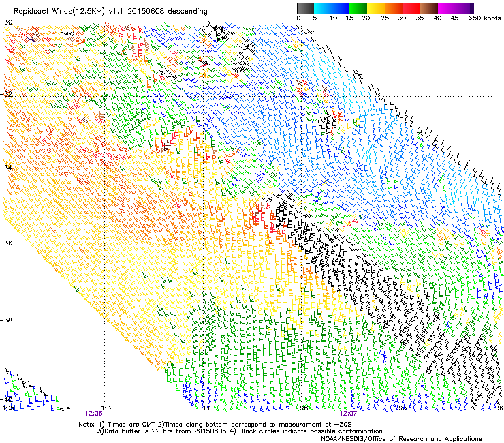
Task: Click the '>50 knots' legend label
Action: [x=484, y=18]
